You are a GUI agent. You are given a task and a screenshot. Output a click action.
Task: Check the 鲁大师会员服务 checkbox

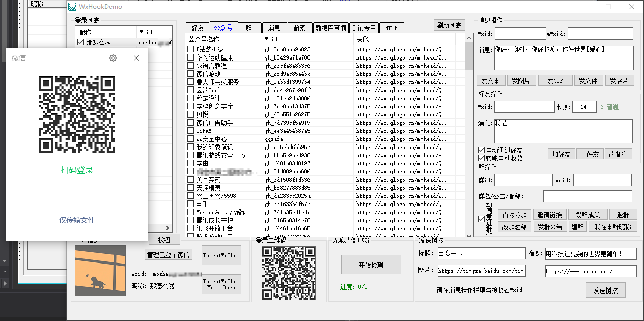coord(191,82)
